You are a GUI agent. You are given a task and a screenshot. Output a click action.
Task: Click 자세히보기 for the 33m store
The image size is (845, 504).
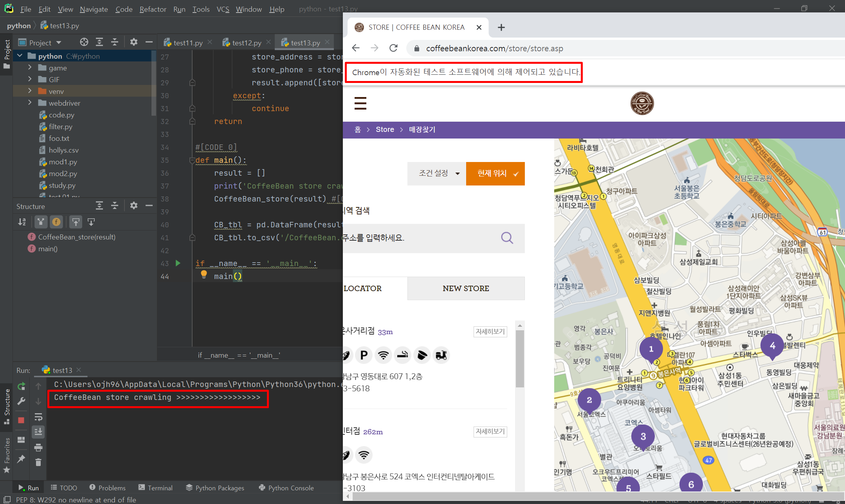[490, 332]
